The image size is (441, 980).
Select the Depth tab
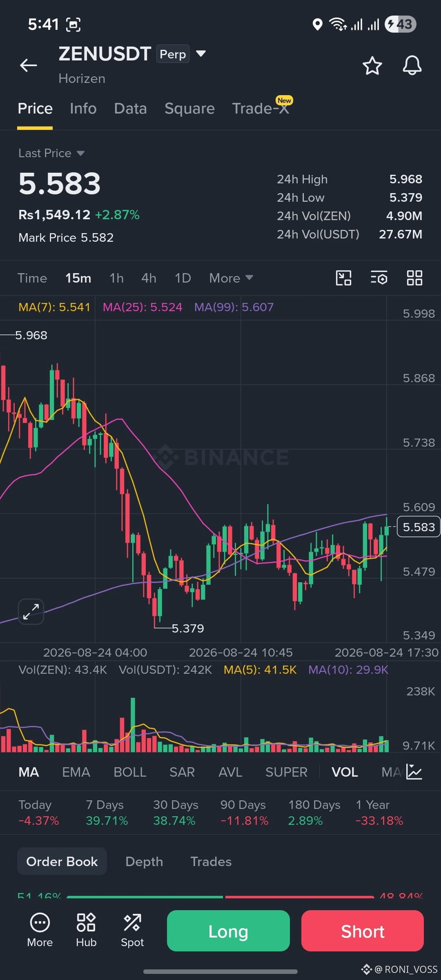(144, 862)
